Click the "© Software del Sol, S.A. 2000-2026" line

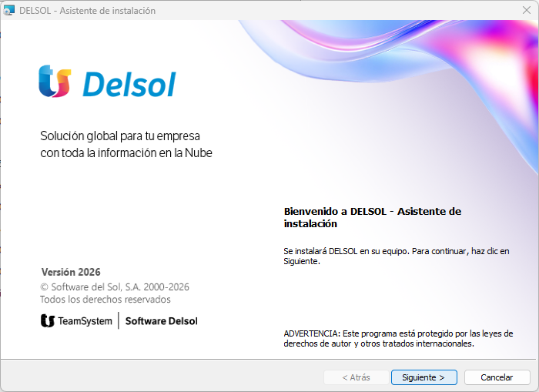click(115, 286)
